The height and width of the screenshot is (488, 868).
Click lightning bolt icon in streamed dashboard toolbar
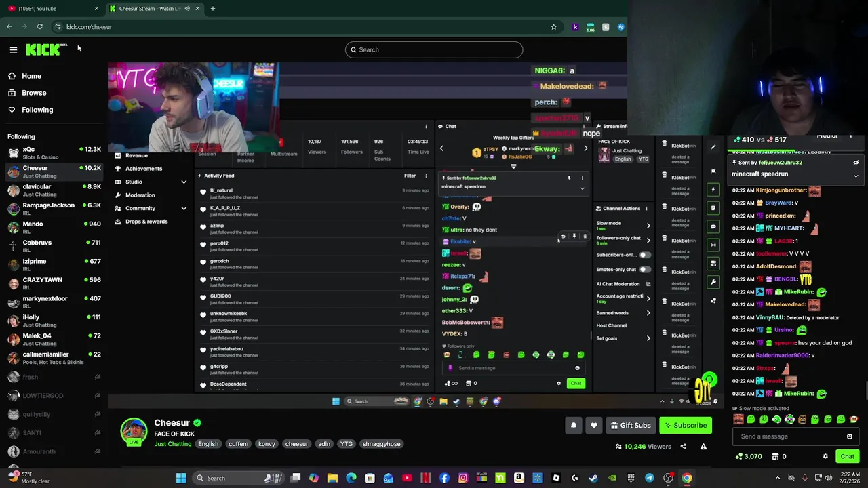(713, 189)
